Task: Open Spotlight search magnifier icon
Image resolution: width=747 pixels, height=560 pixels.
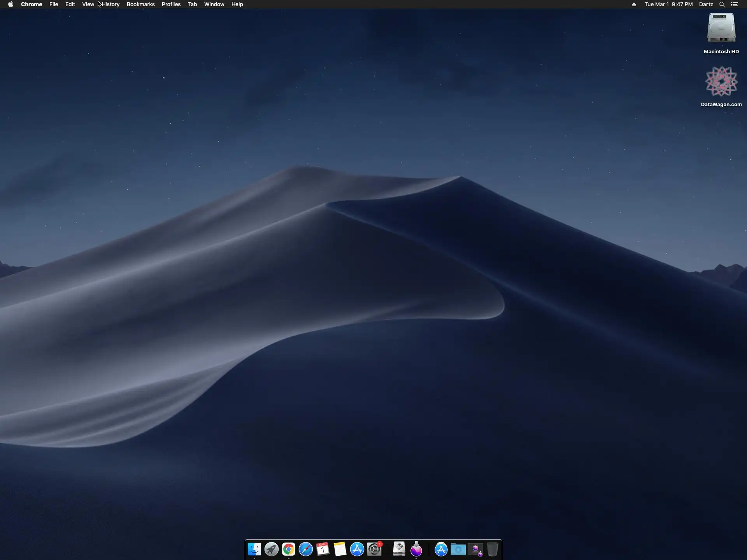Action: [x=722, y=4]
